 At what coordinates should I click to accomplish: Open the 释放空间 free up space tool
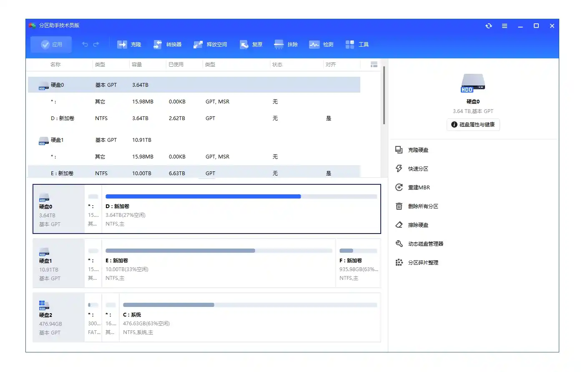pos(210,45)
